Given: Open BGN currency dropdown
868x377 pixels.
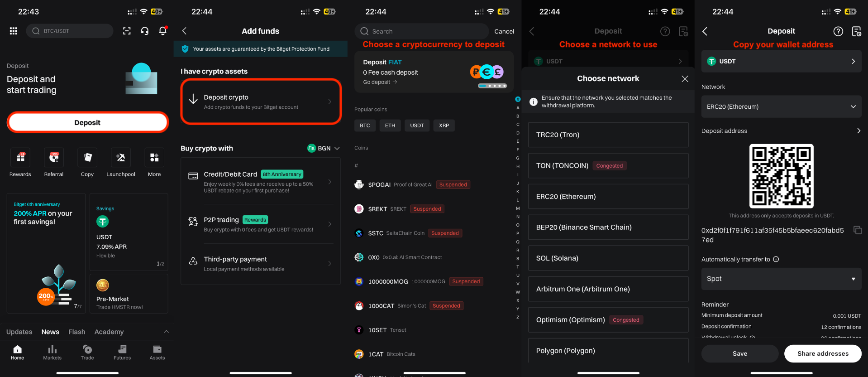Looking at the screenshot, I should [x=324, y=148].
